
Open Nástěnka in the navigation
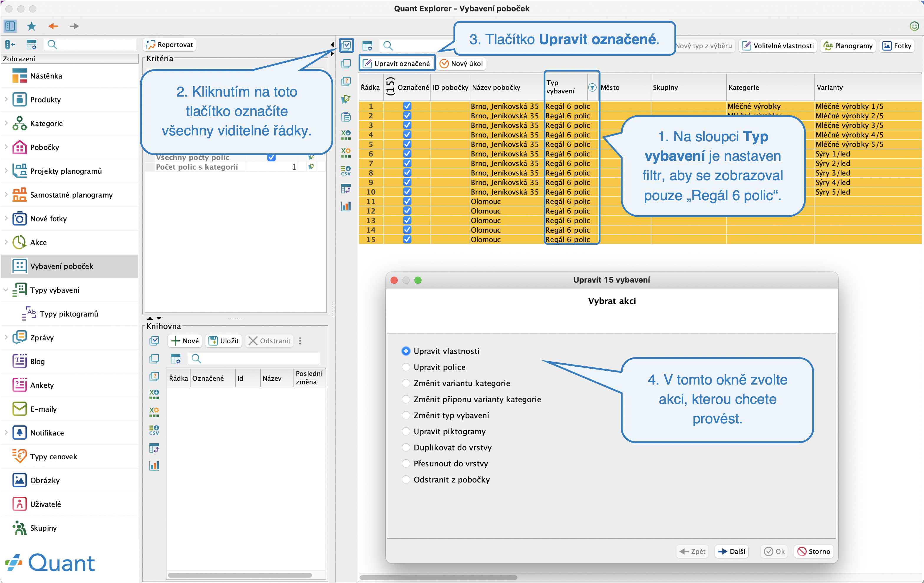70,76
